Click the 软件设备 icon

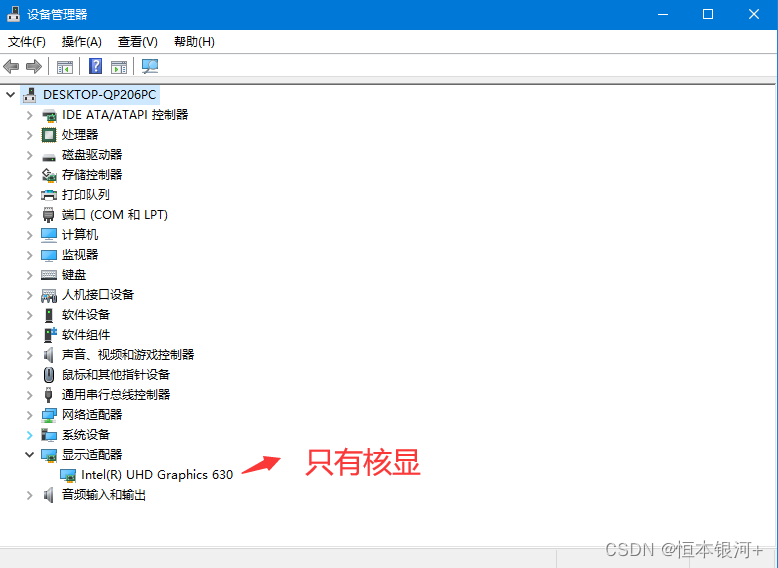(49, 315)
